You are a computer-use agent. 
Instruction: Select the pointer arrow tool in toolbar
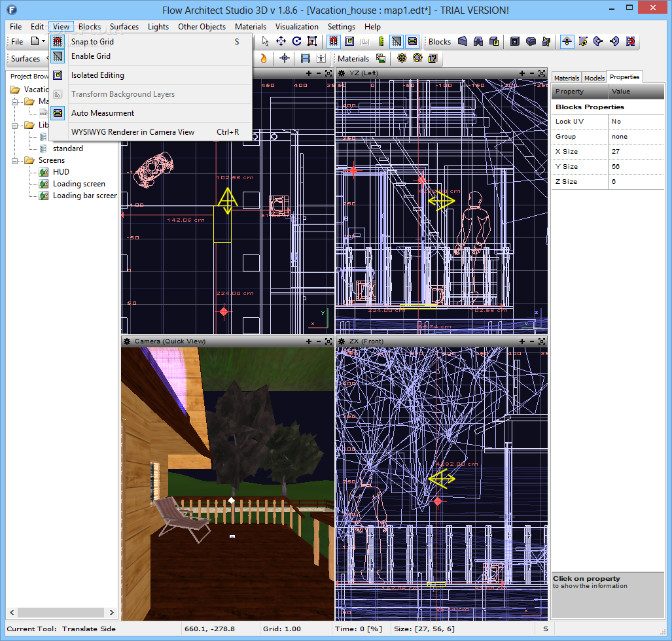click(265, 41)
